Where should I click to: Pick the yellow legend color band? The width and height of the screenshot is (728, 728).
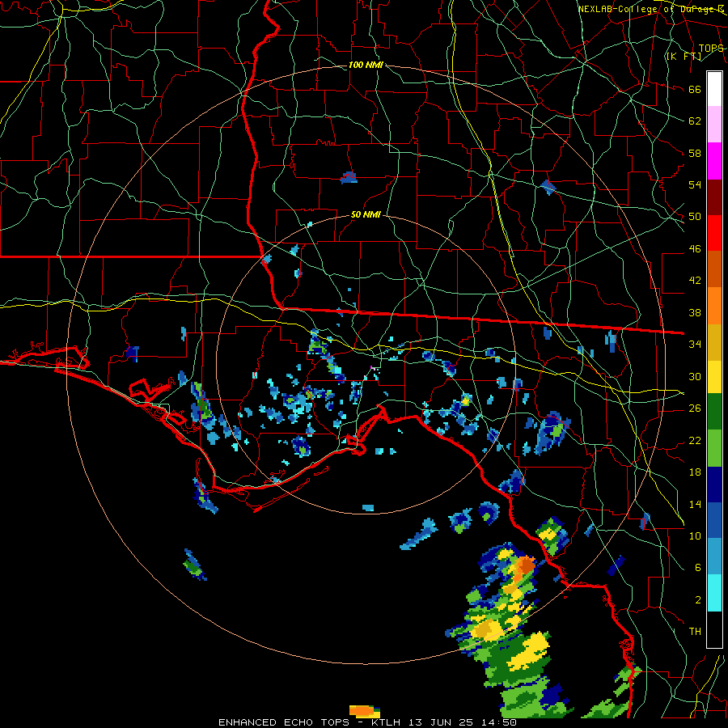tap(714, 376)
